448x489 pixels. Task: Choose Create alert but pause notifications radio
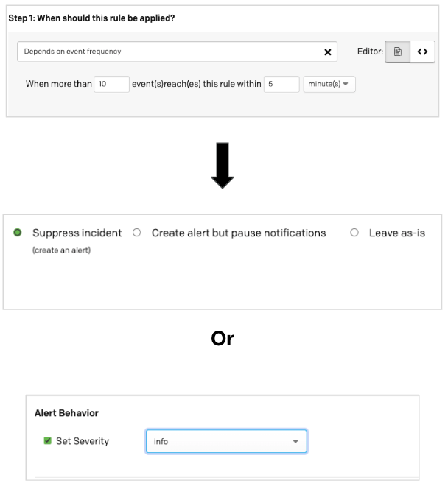tap(136, 233)
